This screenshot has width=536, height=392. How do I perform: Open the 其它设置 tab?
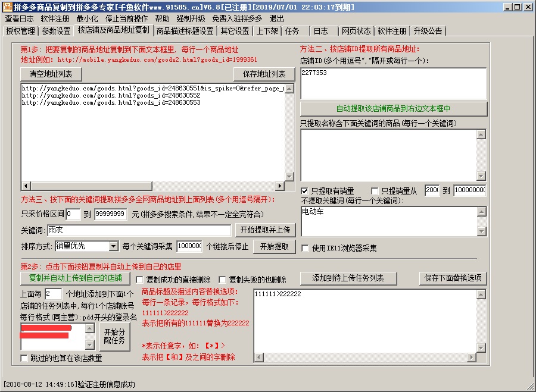click(235, 31)
